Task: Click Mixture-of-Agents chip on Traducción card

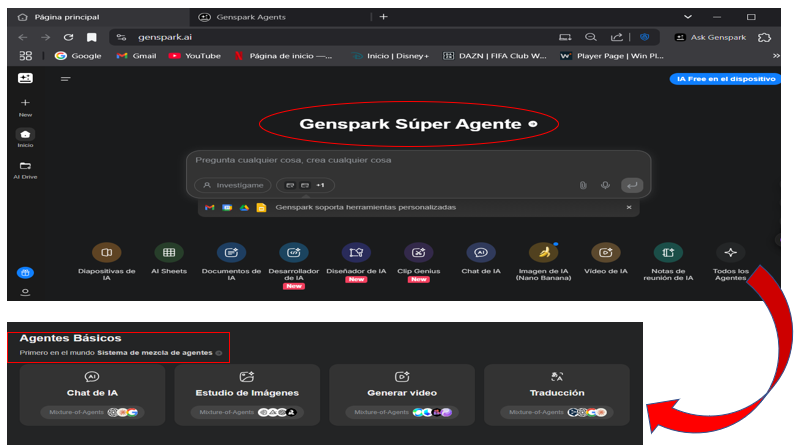Action: coord(557,412)
